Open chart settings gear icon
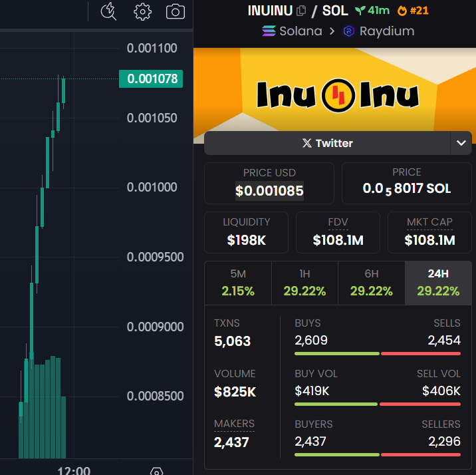 click(142, 12)
